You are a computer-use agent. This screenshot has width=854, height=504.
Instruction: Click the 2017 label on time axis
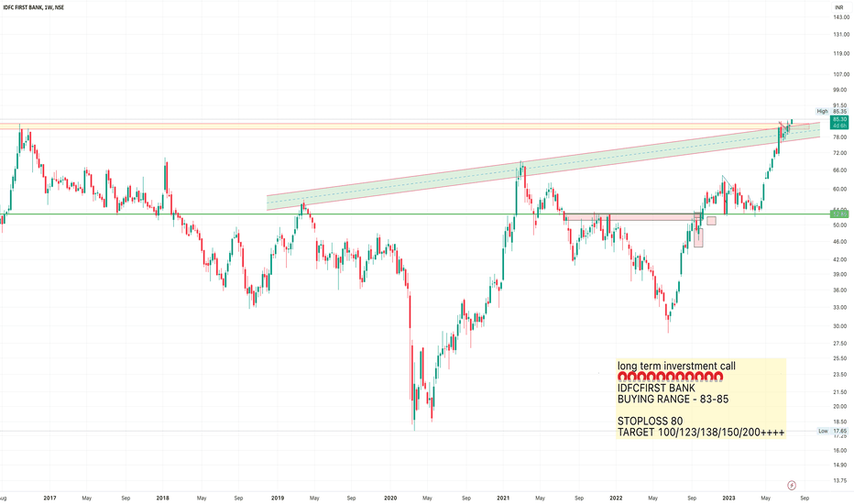click(49, 498)
